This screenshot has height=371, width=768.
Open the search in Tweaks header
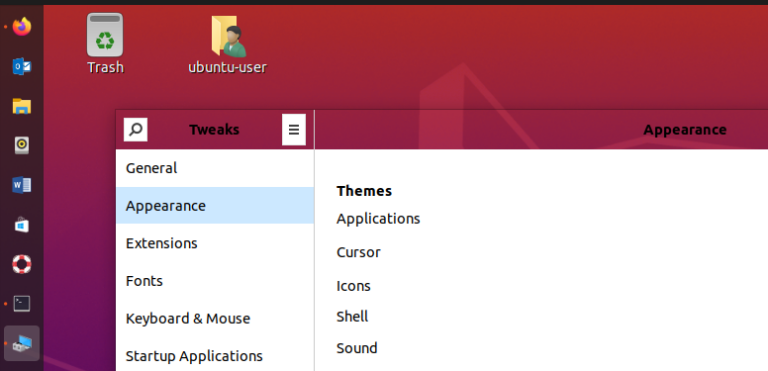(x=136, y=130)
